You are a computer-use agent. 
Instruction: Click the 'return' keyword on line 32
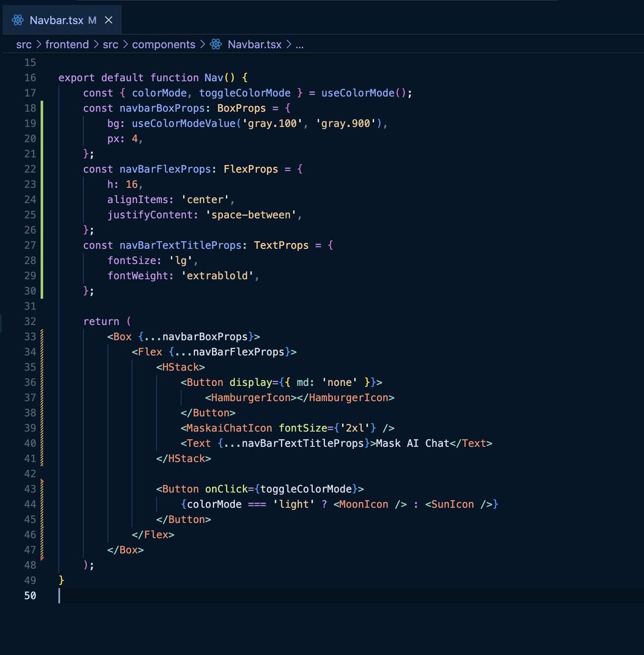101,321
